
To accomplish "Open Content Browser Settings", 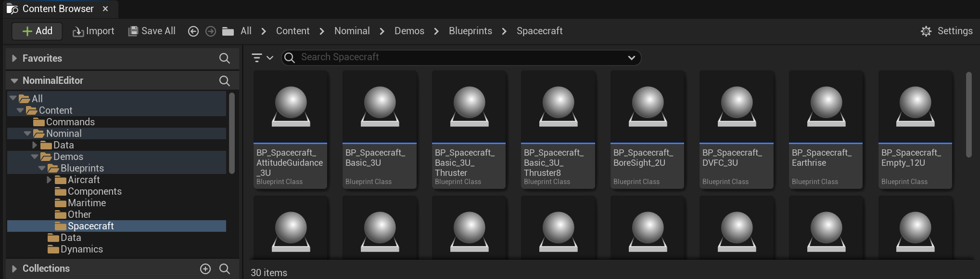I will pos(947,31).
